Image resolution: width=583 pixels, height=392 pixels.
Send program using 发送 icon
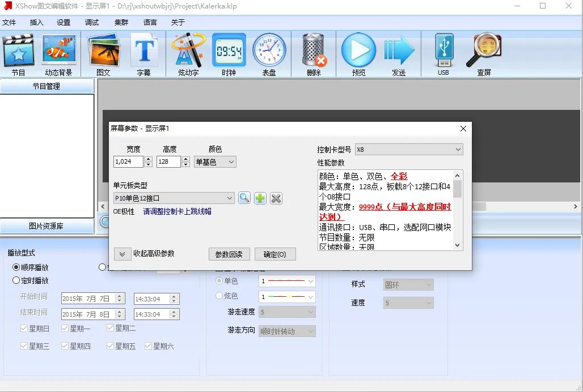(x=399, y=53)
